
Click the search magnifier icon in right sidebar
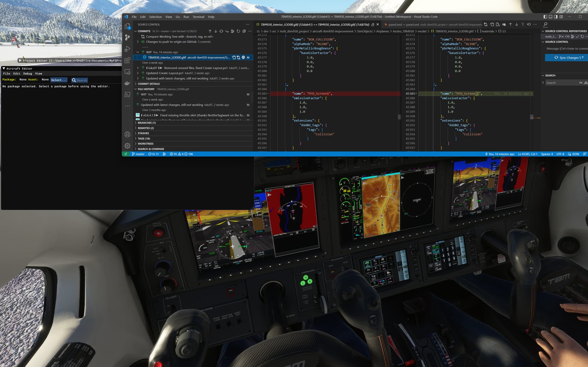(545, 24)
